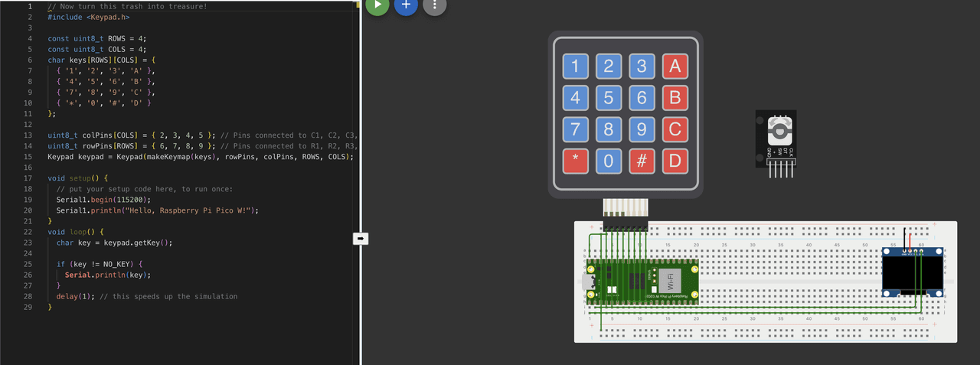980x365 pixels.
Task: Open the gray three-dot more menu
Action: click(x=434, y=5)
